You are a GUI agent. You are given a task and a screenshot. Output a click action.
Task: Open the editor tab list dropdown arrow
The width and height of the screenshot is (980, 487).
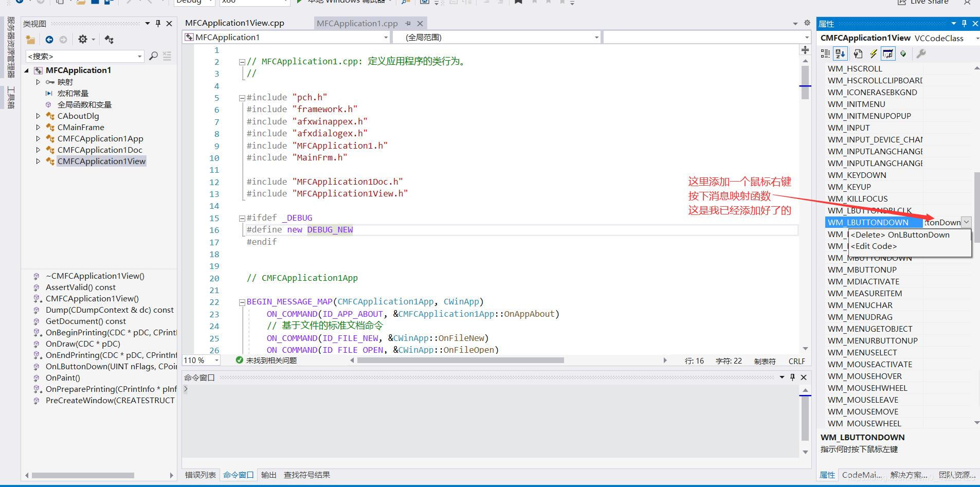coord(795,23)
